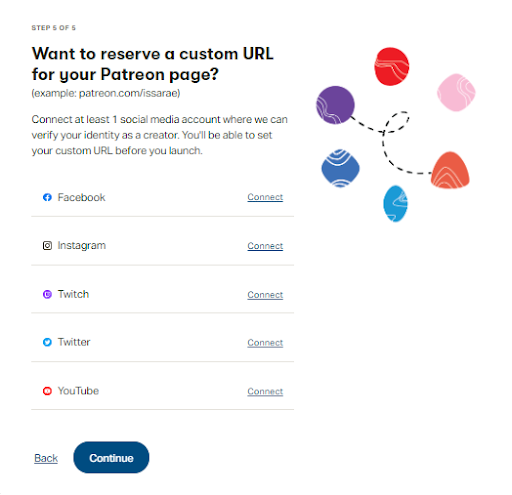This screenshot has width=512, height=495.
Task: Click the purple circle in the illustration
Action: pos(335,105)
